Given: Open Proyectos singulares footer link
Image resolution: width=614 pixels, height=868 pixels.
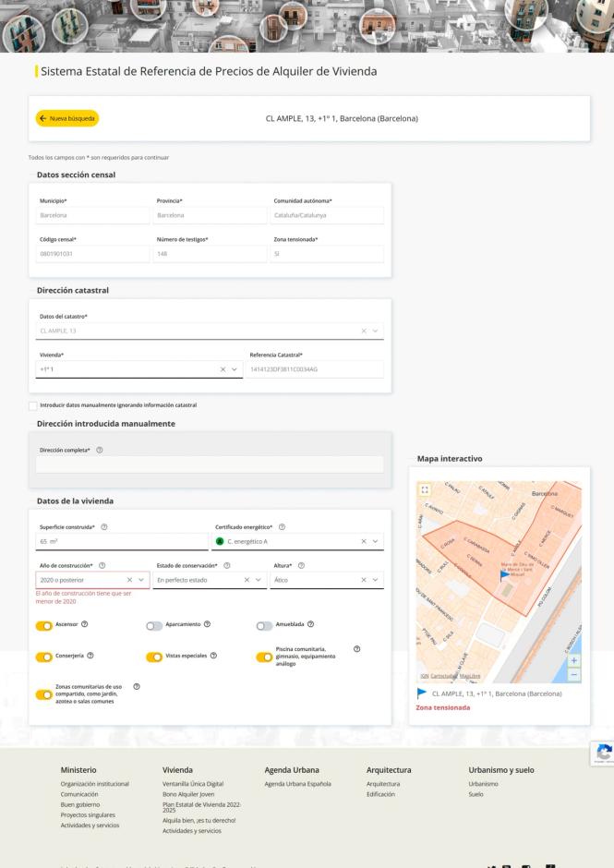Looking at the screenshot, I should click(x=88, y=814).
